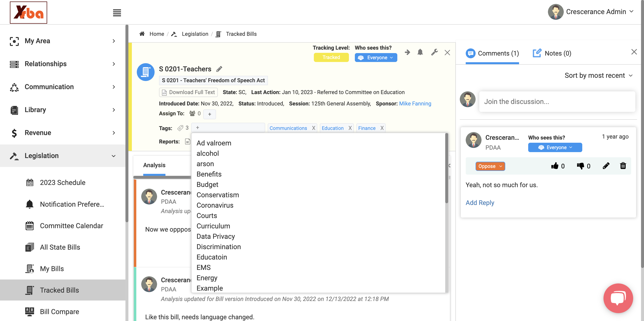Screen dimensions: 644x321
Task: Expand the Communication menu
Action: [62, 87]
